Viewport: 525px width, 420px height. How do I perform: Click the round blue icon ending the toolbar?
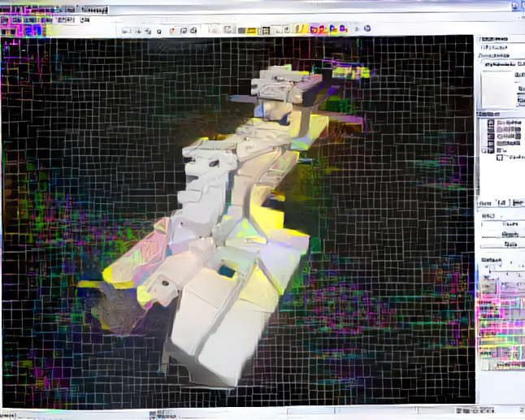click(x=367, y=29)
